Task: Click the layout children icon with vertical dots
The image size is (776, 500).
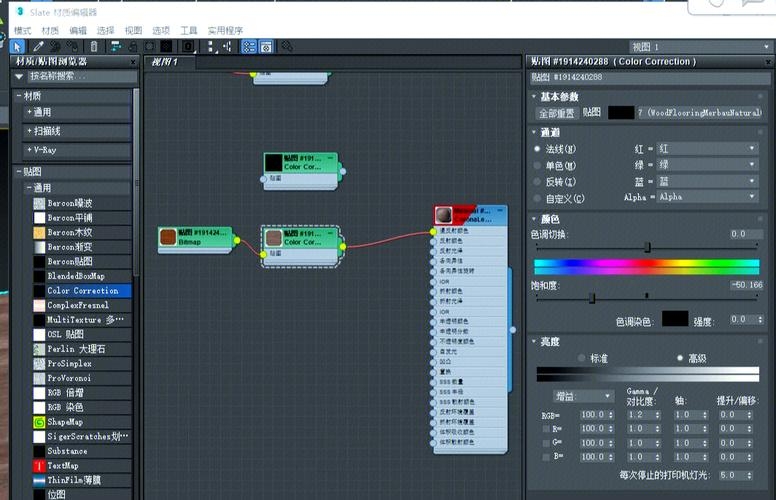Action: 210,47
